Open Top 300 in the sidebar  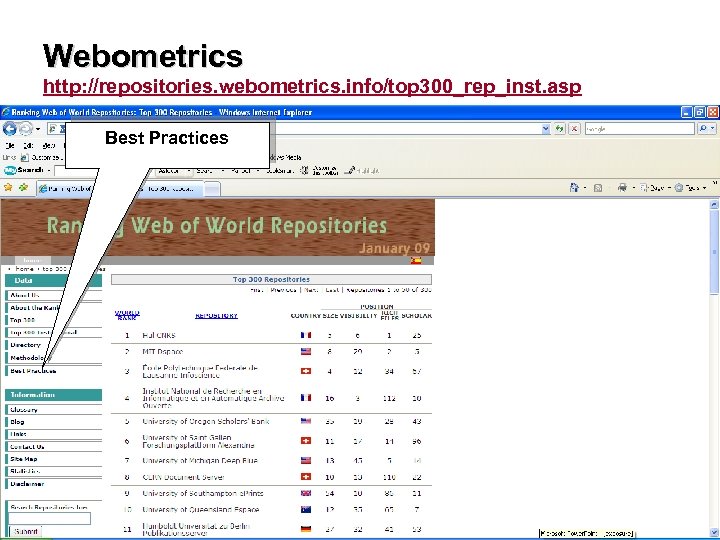22,320
